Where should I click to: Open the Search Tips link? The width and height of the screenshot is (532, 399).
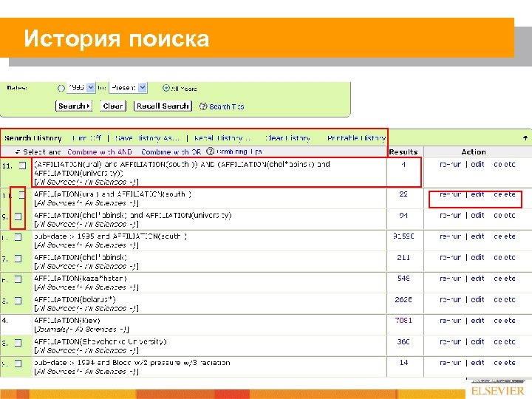point(226,106)
